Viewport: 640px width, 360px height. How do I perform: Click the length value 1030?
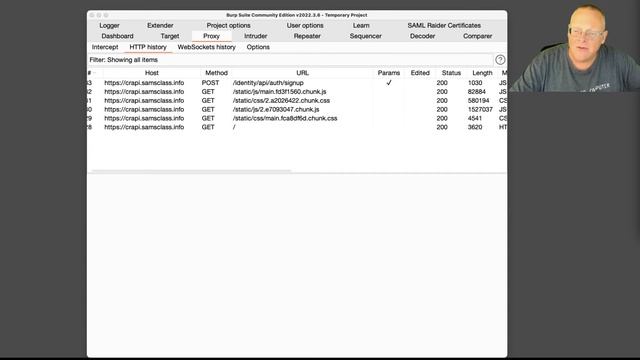[475, 83]
